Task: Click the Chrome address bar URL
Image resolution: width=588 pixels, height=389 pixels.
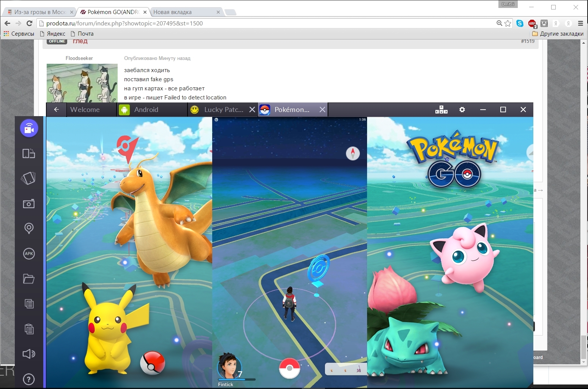Action: (x=125, y=23)
